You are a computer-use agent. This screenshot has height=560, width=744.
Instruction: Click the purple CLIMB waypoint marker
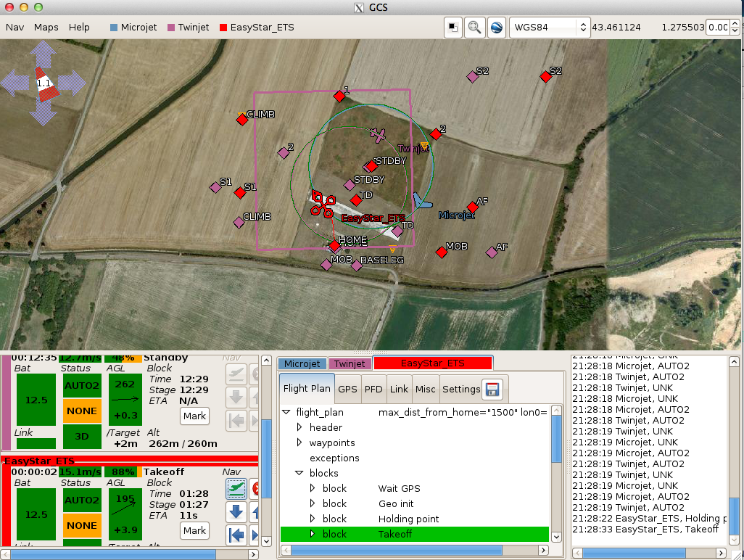pyautogui.click(x=239, y=222)
